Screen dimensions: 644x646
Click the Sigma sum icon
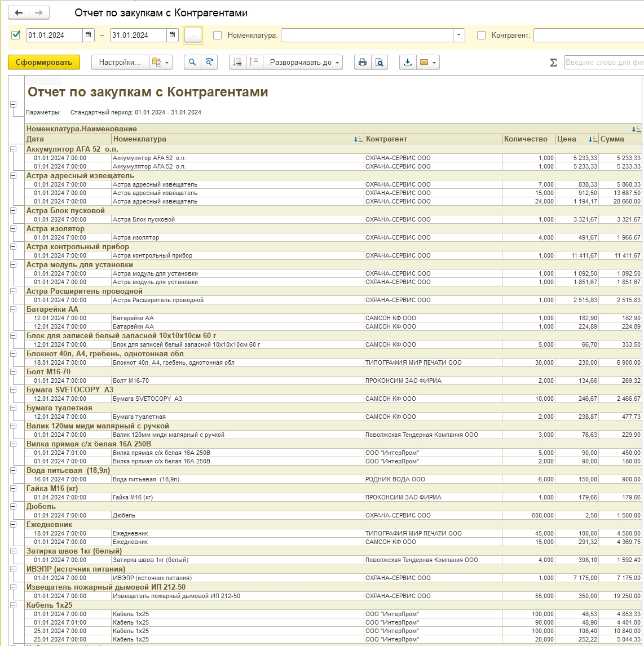click(x=553, y=63)
